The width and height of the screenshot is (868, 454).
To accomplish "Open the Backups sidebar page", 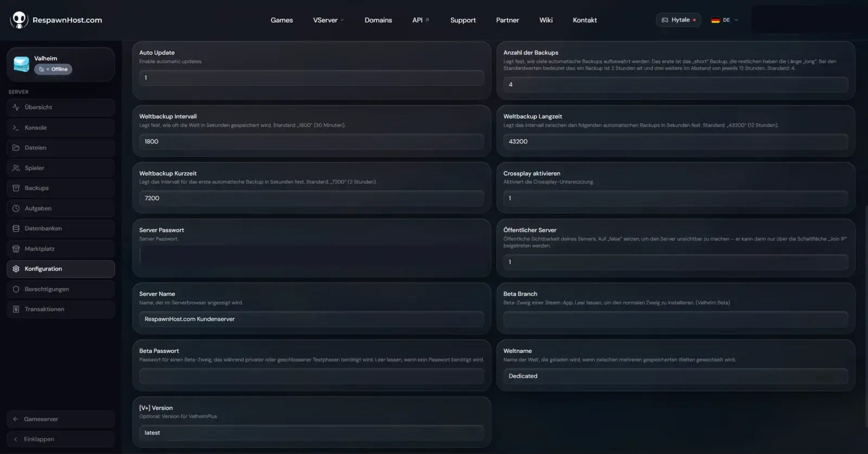I will (x=61, y=188).
